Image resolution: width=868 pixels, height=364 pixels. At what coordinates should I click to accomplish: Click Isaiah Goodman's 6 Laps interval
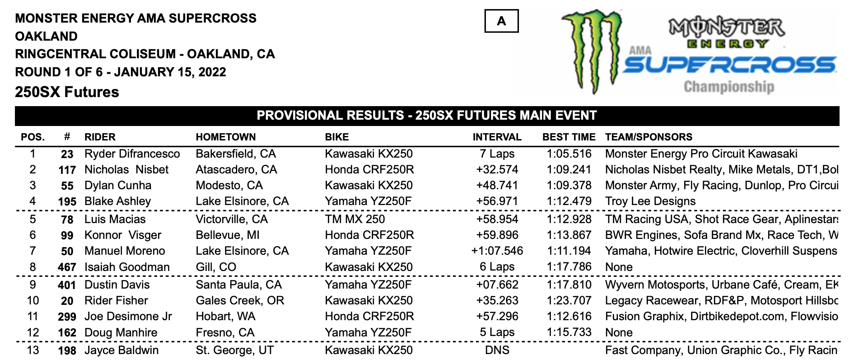tap(497, 267)
